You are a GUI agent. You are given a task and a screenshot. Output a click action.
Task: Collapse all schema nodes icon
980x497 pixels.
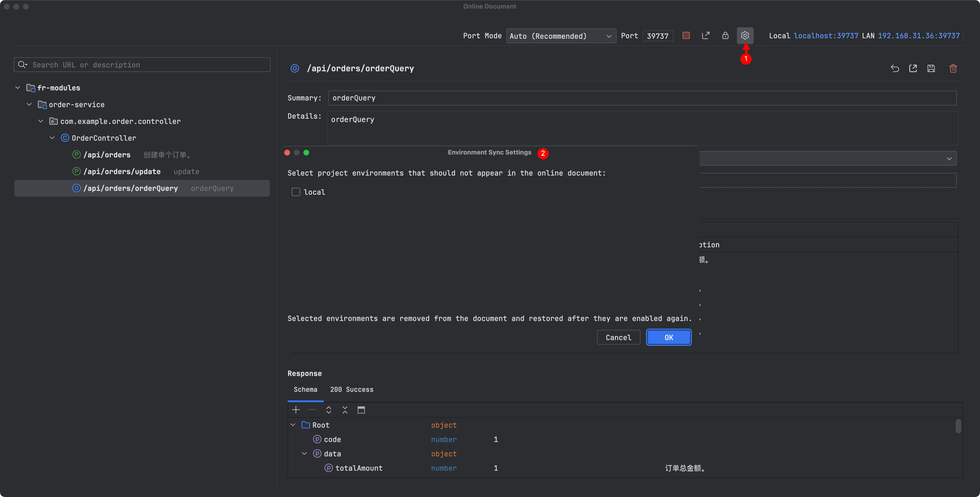pyautogui.click(x=345, y=409)
